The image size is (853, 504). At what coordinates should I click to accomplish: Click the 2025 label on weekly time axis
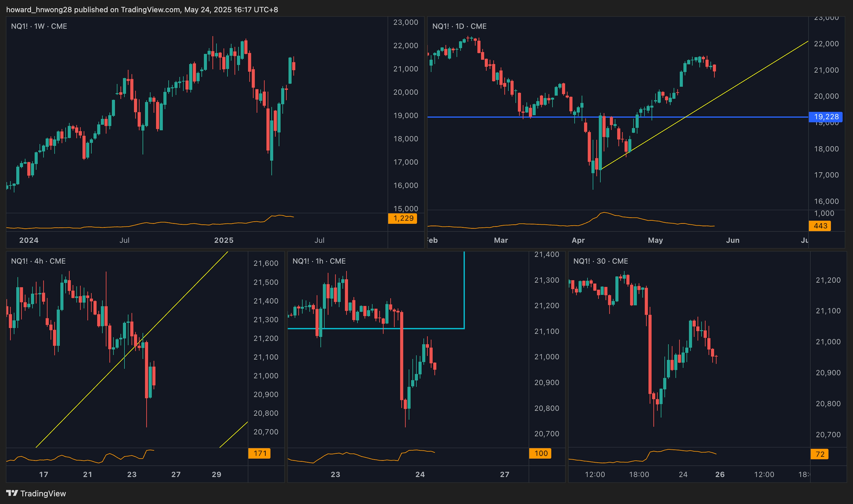(223, 240)
